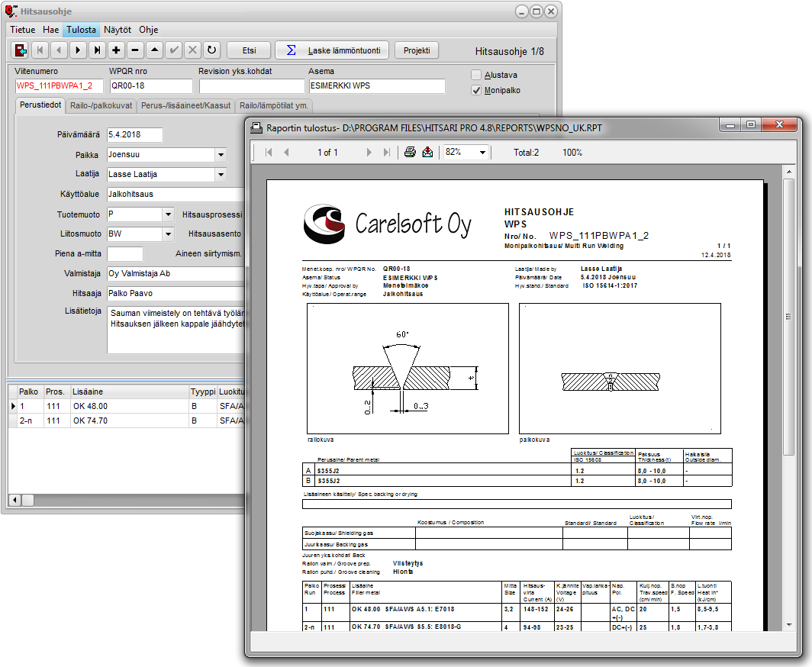Enable the Alustava checkbox
The height and width of the screenshot is (667, 812).
(x=476, y=75)
